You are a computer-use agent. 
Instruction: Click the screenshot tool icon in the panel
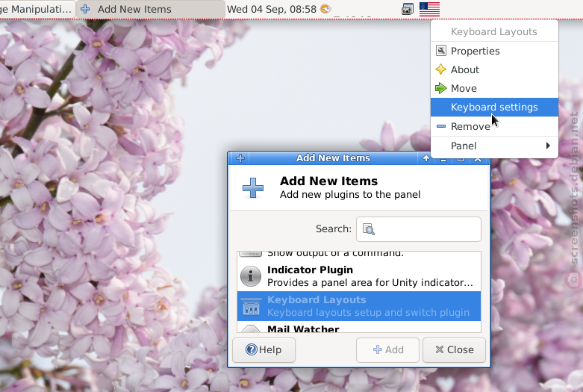click(x=408, y=9)
